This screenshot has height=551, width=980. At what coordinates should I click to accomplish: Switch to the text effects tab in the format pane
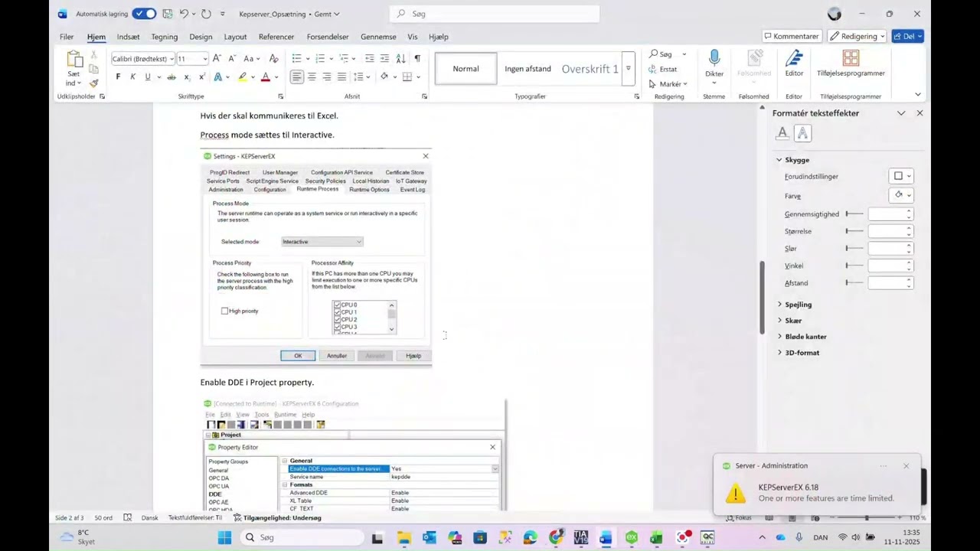[x=802, y=133]
